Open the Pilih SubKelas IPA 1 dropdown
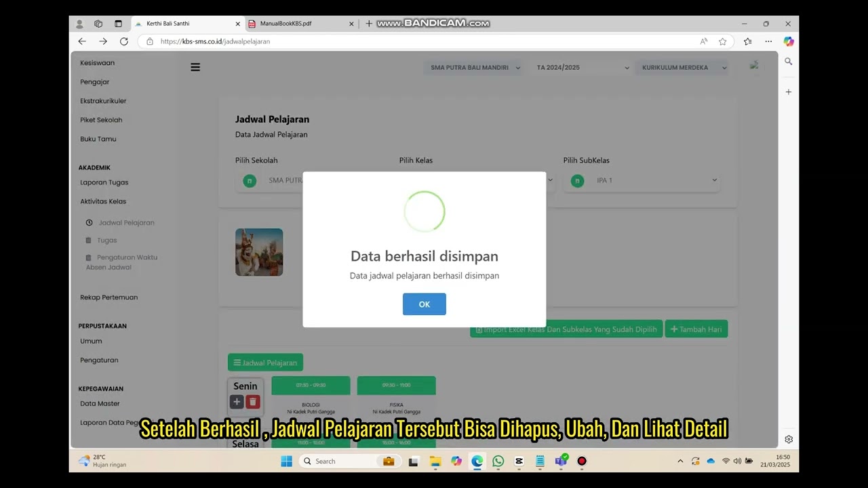 click(642, 180)
